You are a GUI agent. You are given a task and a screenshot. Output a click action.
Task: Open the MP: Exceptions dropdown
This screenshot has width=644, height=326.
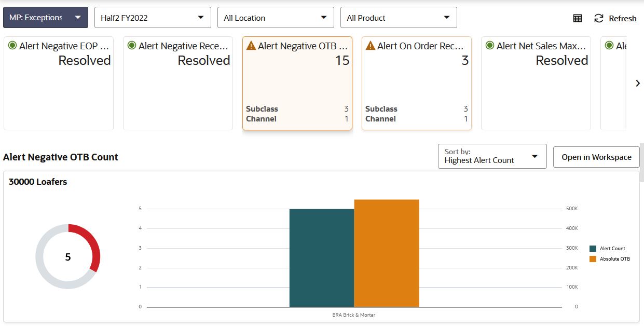(46, 17)
